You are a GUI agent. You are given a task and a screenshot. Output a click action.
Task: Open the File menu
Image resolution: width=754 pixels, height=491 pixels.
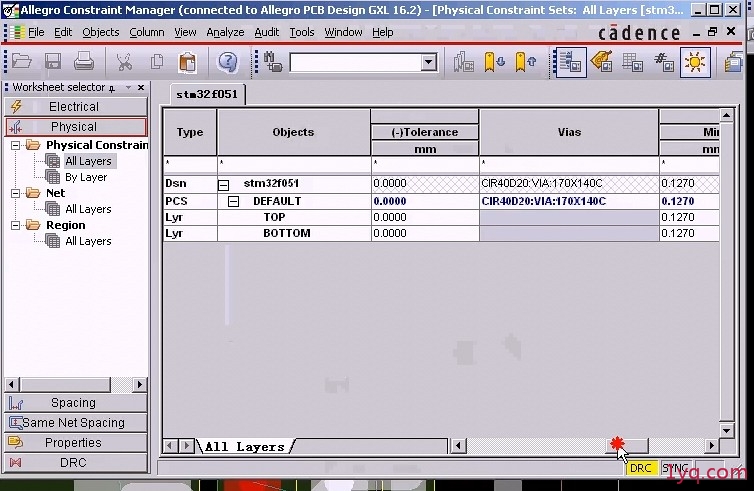coord(36,32)
